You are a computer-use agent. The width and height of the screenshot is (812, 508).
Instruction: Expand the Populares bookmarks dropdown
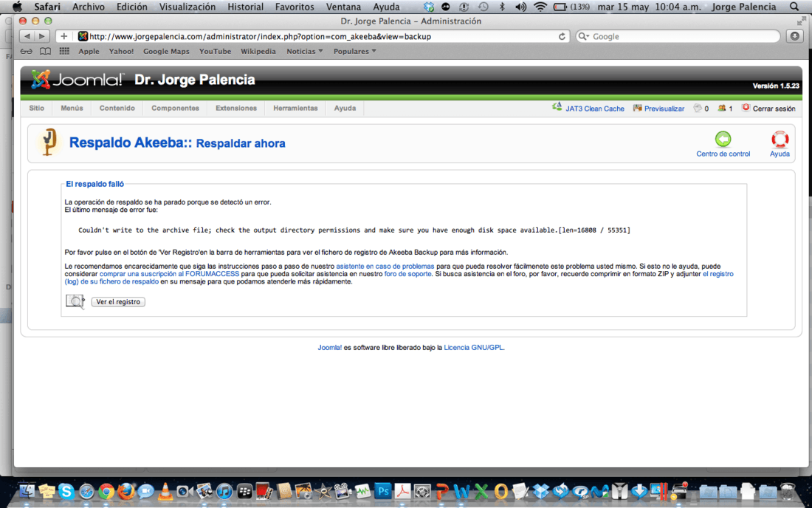(355, 51)
